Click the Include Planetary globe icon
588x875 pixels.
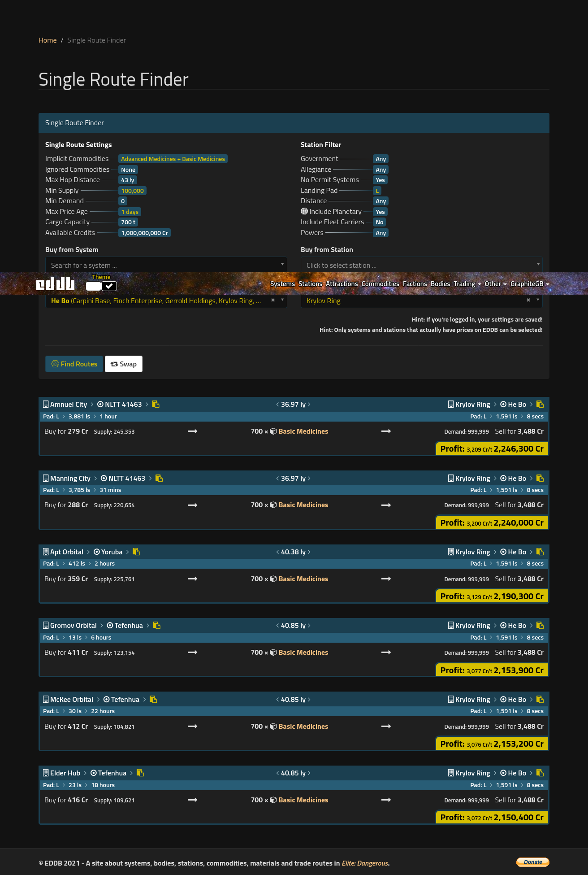click(x=304, y=211)
